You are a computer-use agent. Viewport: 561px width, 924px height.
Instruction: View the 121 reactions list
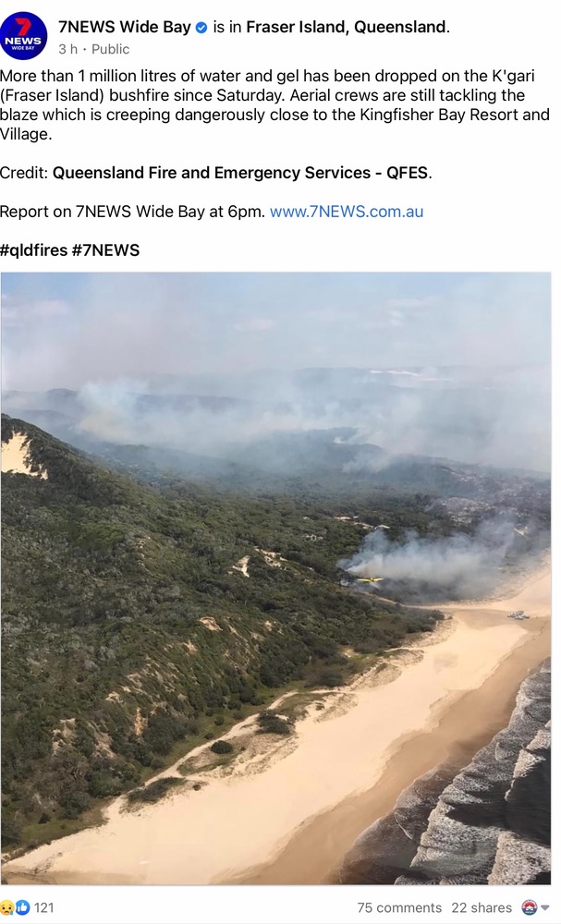pos(43,907)
